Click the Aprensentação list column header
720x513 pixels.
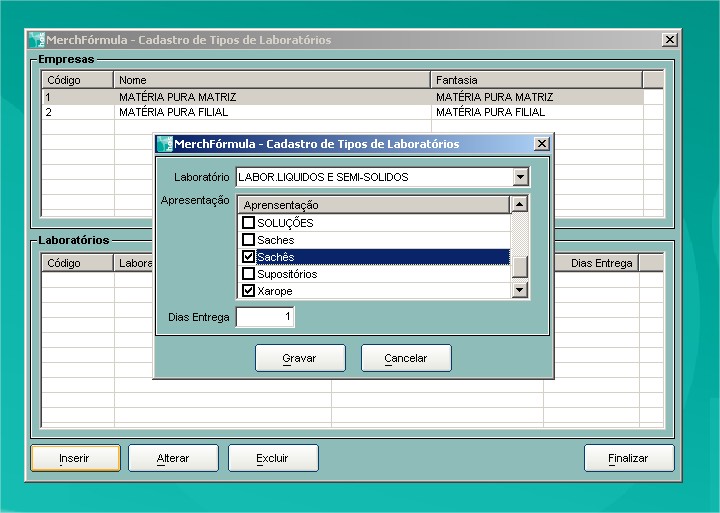coord(374,205)
